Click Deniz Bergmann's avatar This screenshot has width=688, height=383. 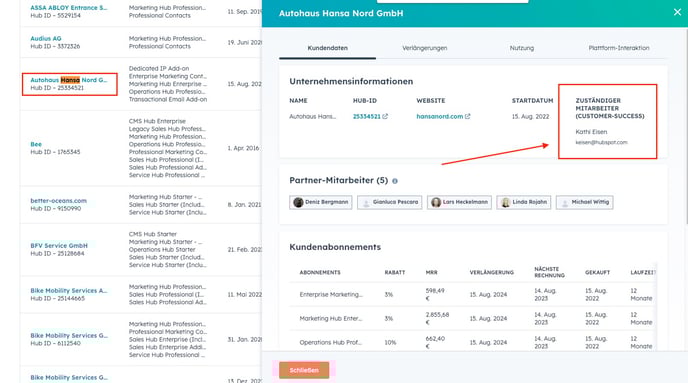pyautogui.click(x=298, y=202)
